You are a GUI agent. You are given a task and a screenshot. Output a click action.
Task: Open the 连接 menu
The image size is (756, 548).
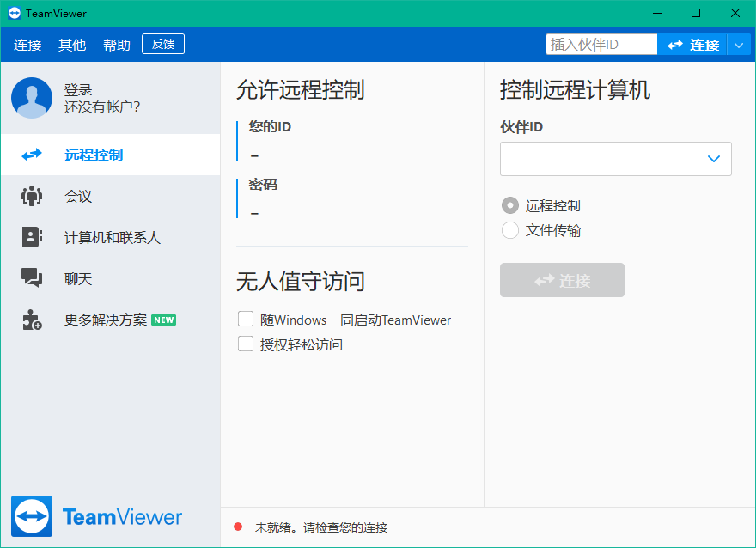(27, 44)
